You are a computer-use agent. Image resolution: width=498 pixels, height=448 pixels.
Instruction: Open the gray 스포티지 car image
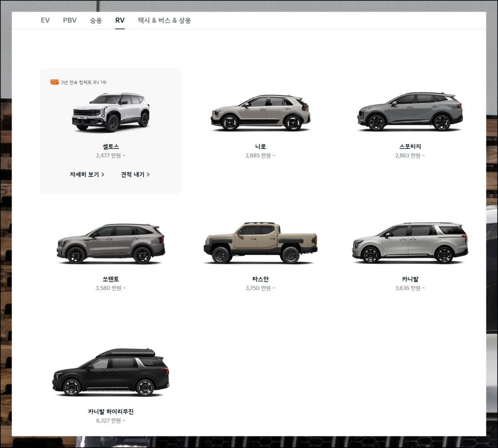click(410, 112)
